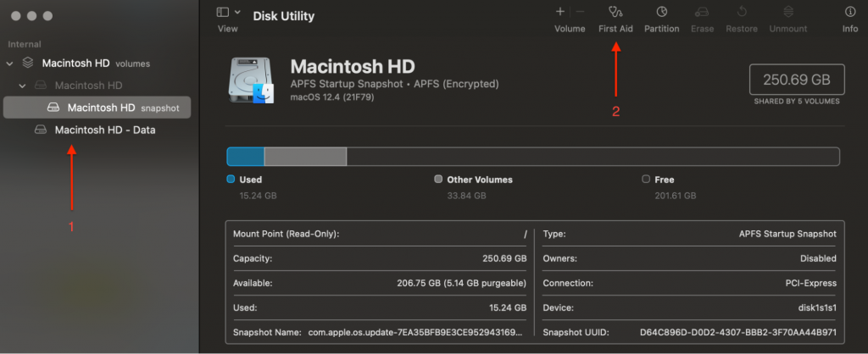
Task: Select Macintosh HD snapshot in sidebar
Action: (x=97, y=108)
